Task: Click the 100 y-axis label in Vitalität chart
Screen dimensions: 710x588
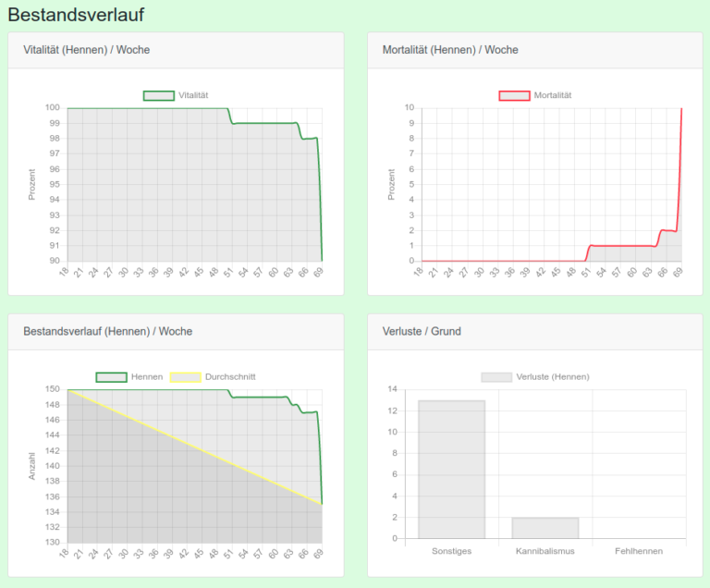Action: click(53, 107)
